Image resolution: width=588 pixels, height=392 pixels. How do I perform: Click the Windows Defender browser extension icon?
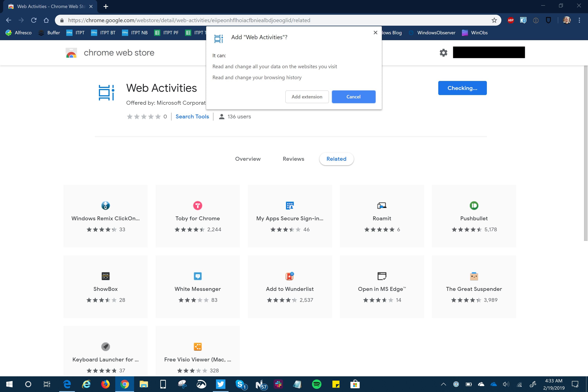(x=523, y=20)
